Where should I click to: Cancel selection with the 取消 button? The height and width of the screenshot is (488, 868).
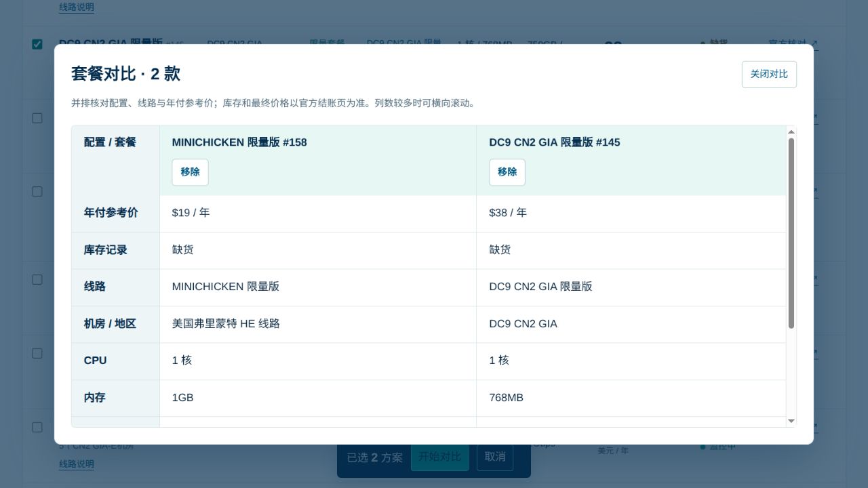495,457
